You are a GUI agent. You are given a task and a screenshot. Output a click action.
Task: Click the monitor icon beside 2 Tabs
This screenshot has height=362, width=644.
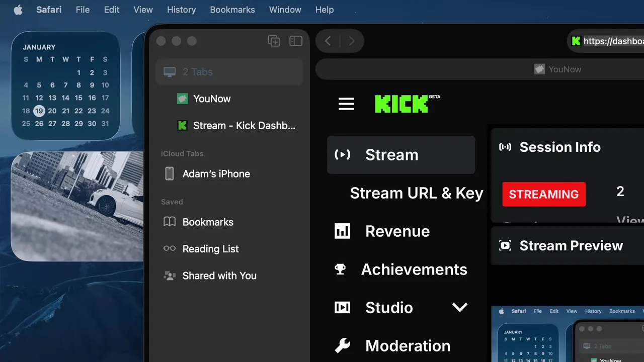[x=170, y=72]
